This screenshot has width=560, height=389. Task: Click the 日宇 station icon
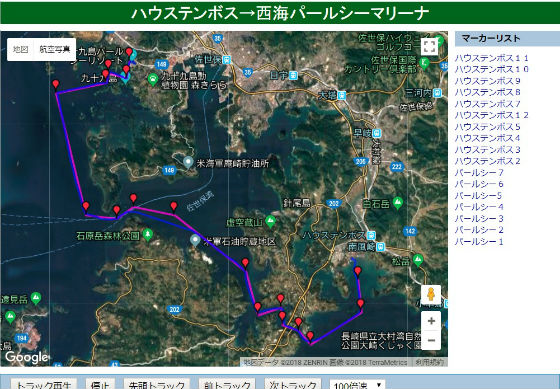(x=294, y=75)
